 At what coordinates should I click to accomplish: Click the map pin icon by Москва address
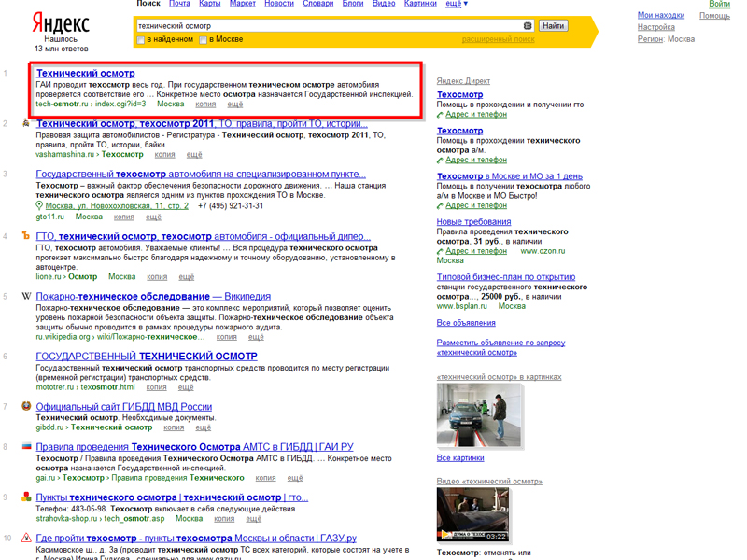[x=39, y=206]
